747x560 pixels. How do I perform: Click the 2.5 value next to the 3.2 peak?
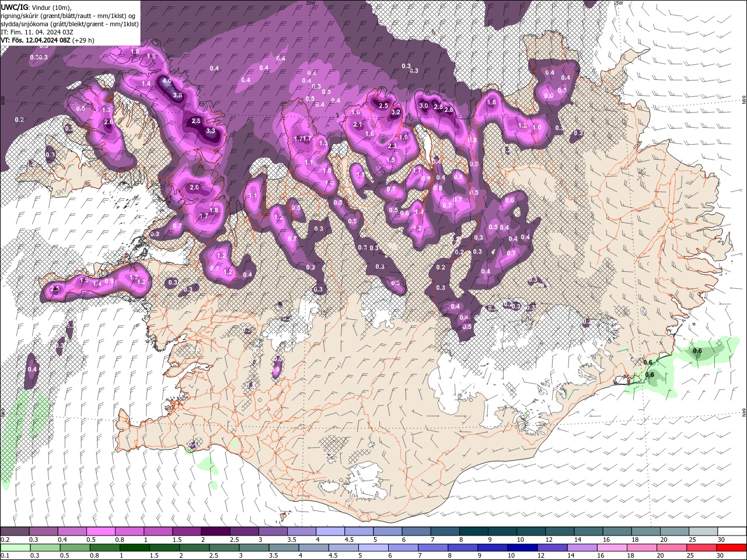click(x=383, y=106)
